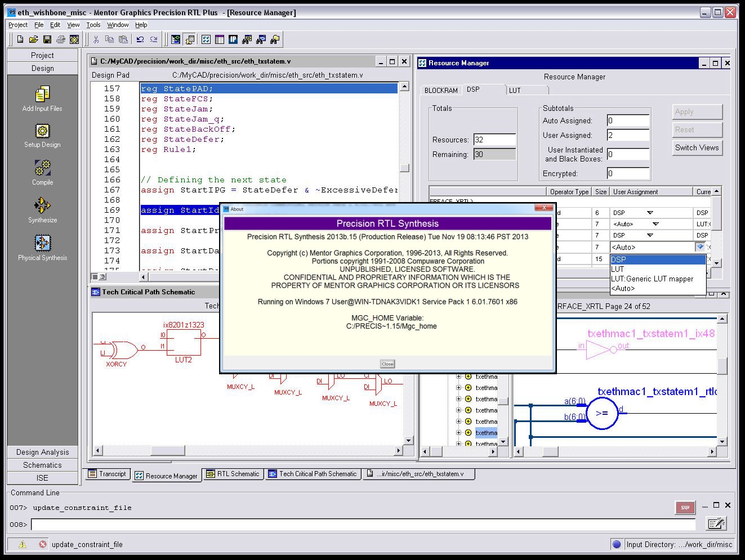Image resolution: width=745 pixels, height=560 pixels.
Task: Switch to the BLOCKRAM tab
Action: click(441, 90)
